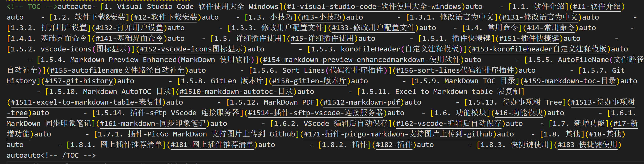Screen dimensions: 644x164
Task: Open the #133-修改用户配置文件 link
Action: coord(373,28)
